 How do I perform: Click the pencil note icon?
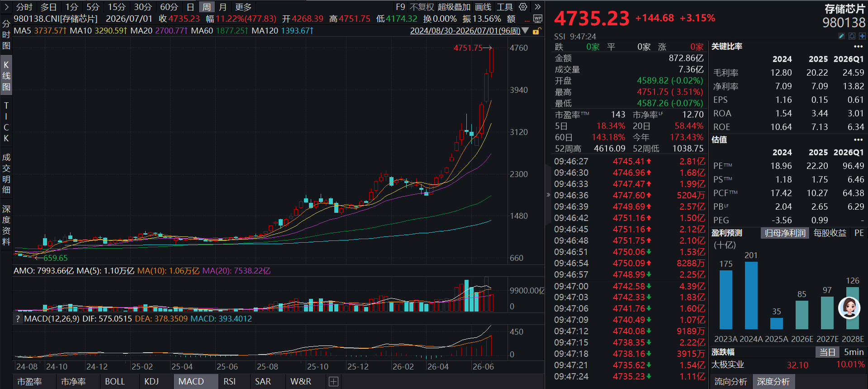pos(841,36)
